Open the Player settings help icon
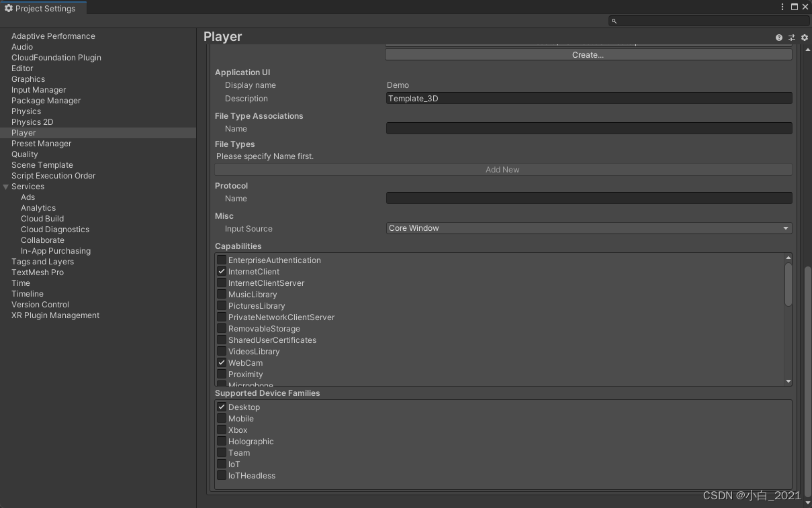812x508 pixels. tap(778, 38)
